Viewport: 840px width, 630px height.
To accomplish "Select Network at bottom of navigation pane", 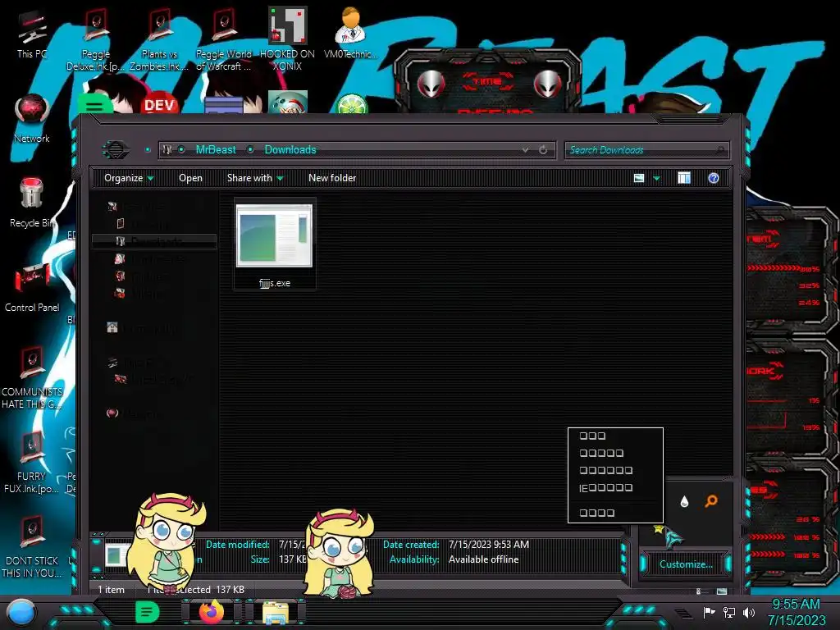I will [134, 413].
